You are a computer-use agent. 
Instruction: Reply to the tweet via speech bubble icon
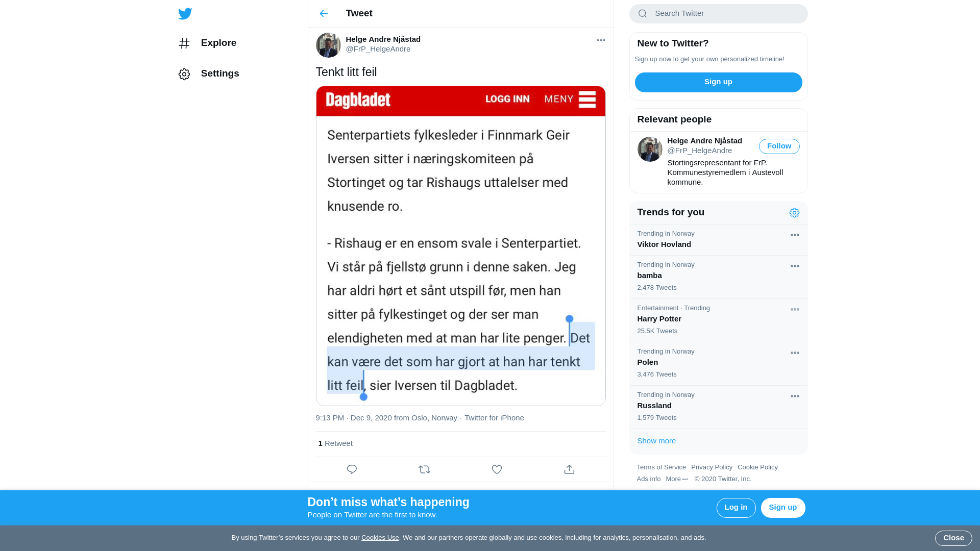click(x=352, y=469)
